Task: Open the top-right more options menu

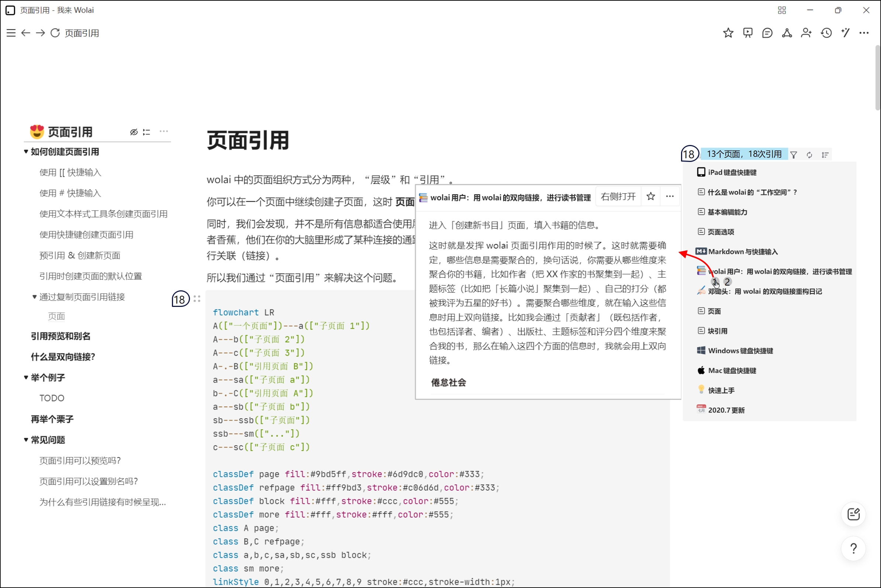Action: (x=864, y=33)
